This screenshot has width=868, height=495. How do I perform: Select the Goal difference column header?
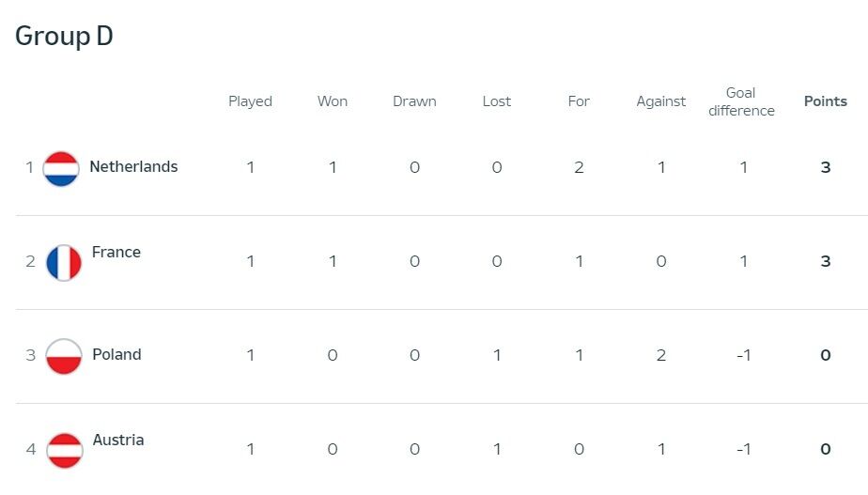(741, 101)
